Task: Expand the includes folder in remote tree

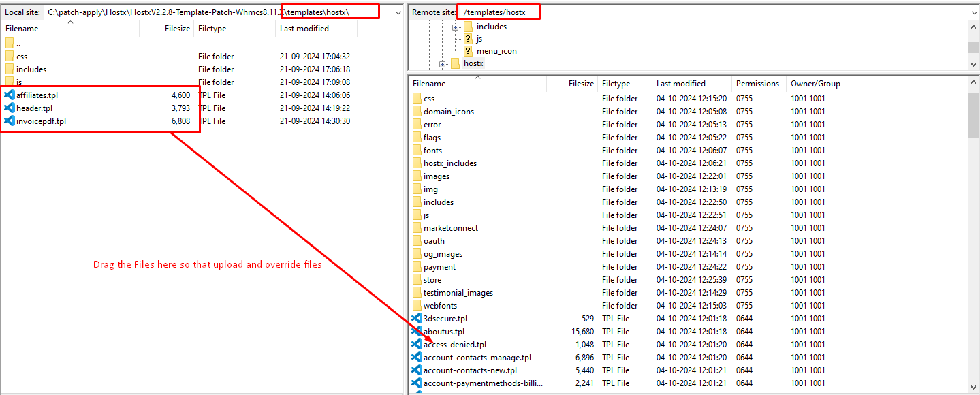Action: (x=455, y=27)
